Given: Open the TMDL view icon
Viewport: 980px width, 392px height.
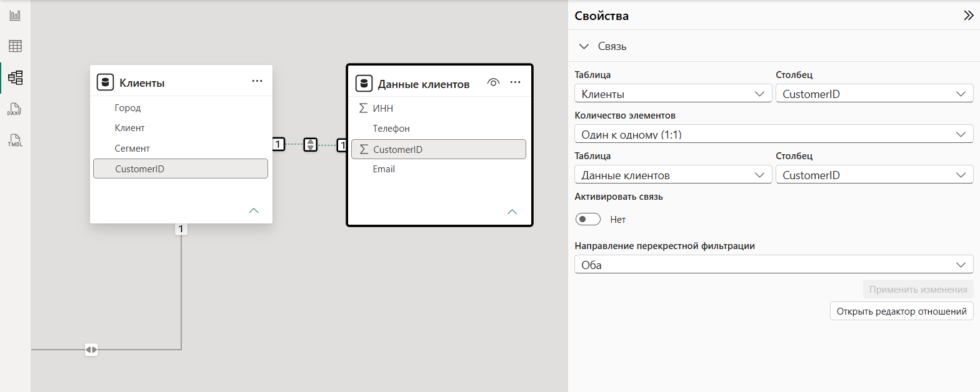Looking at the screenshot, I should [15, 140].
